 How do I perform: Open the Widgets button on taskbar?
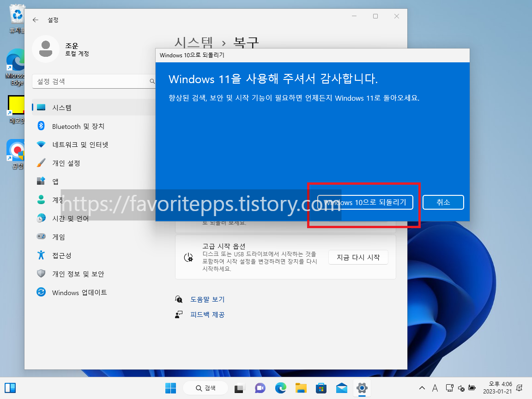click(x=10, y=388)
